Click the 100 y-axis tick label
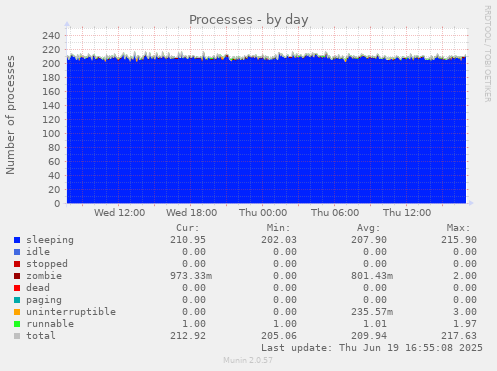 pos(51,134)
